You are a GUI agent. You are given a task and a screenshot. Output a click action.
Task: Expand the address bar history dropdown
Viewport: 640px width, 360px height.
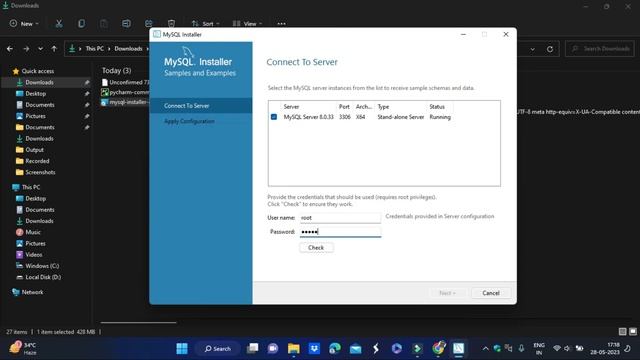click(532, 49)
